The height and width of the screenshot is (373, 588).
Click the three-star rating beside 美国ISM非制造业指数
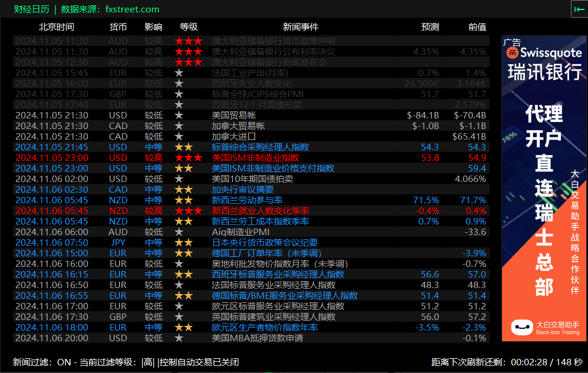188,157
